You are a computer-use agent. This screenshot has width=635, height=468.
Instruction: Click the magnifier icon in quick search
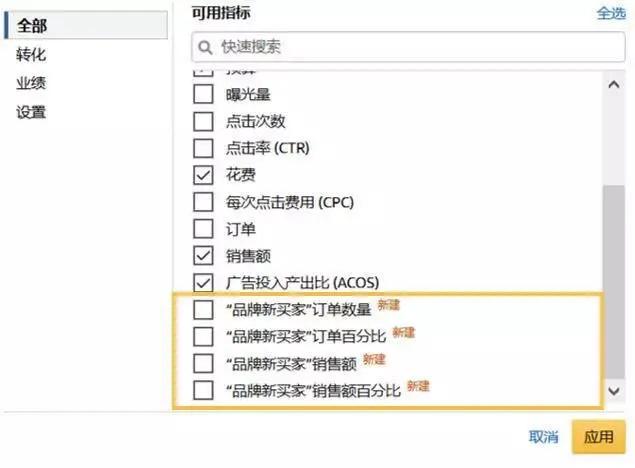point(205,47)
